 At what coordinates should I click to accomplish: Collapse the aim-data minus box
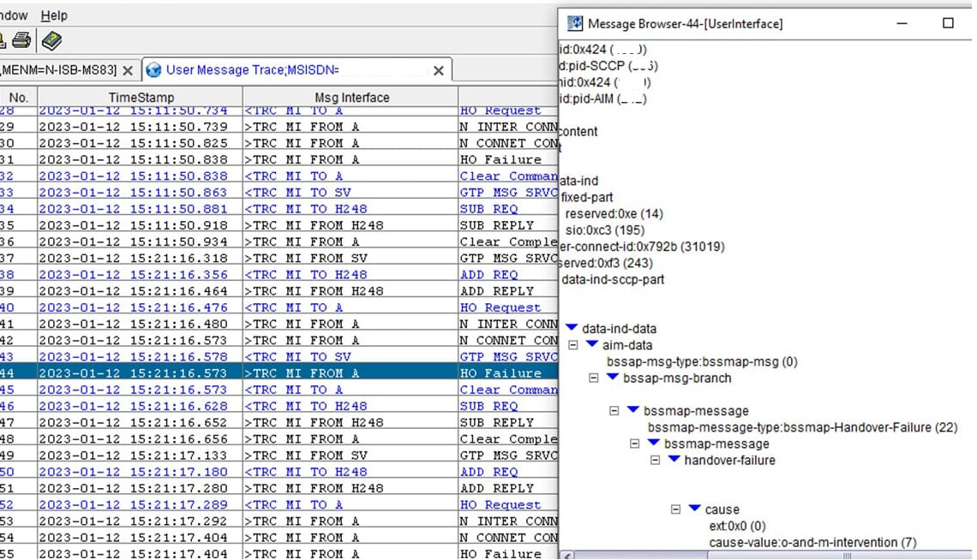573,345
